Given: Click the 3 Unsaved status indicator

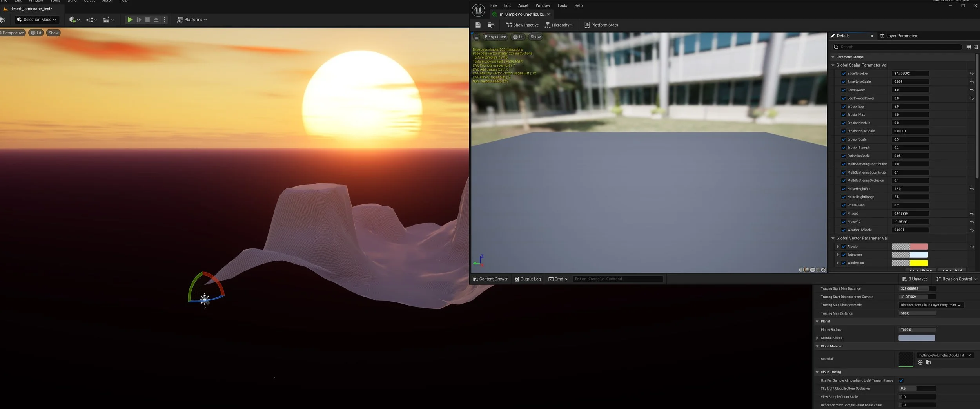Looking at the screenshot, I should pos(915,279).
